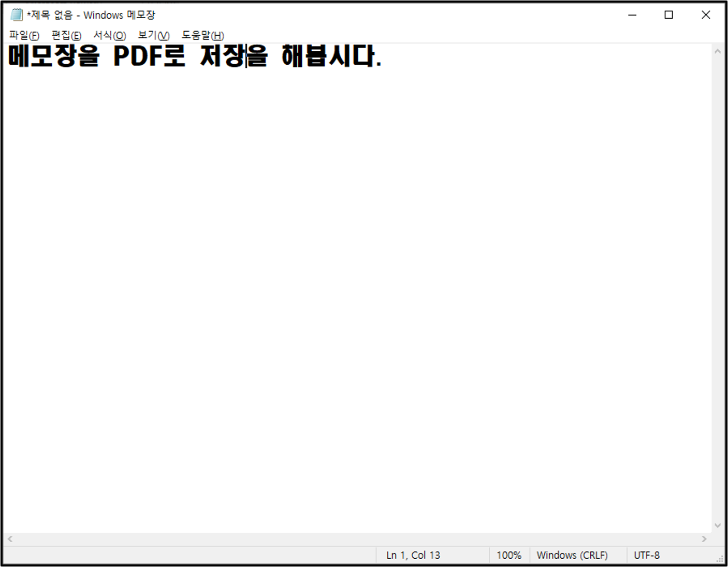
Task: Open the 파일(F) menu
Action: coord(24,35)
